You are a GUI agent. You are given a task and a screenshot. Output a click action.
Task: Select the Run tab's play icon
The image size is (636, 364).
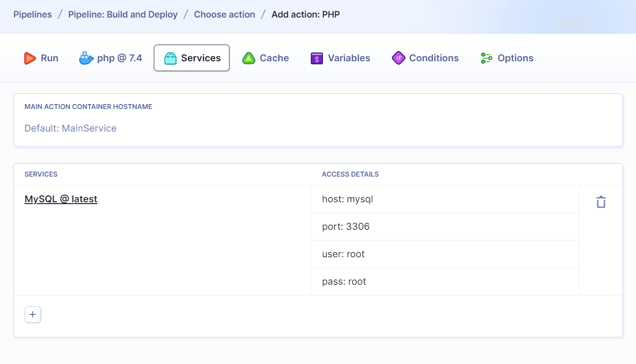[x=30, y=58]
